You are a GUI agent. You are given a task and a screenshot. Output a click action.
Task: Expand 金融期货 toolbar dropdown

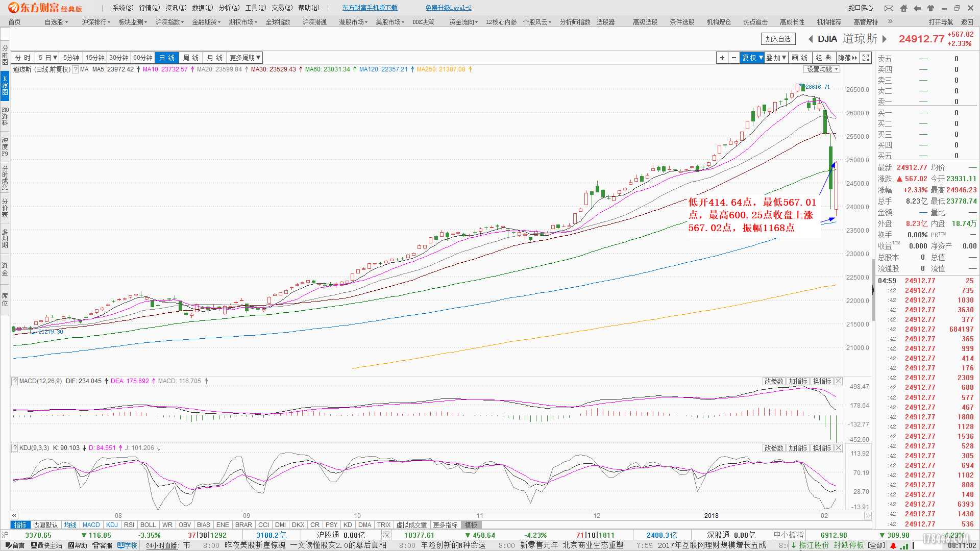(206, 22)
